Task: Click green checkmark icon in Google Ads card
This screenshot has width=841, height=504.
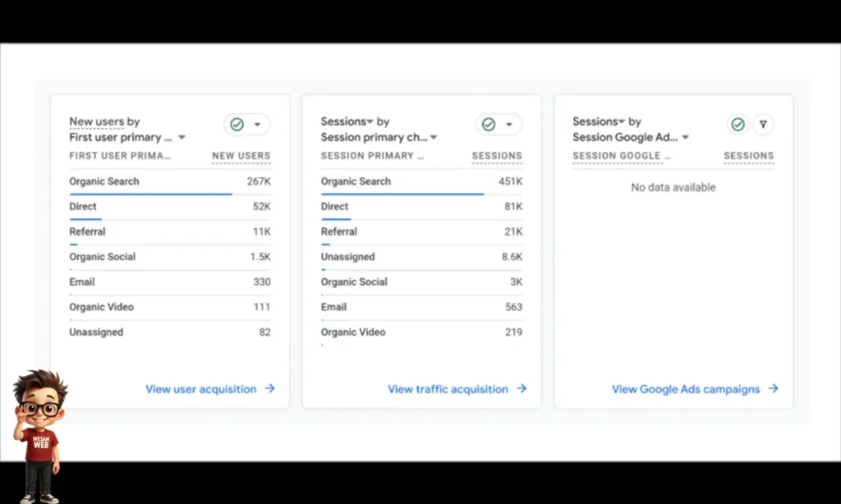Action: 738,124
